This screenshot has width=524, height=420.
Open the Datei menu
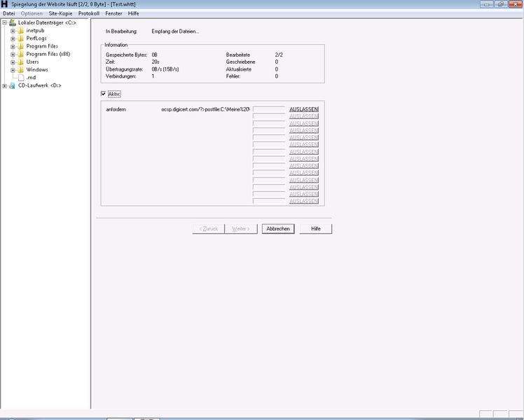click(x=8, y=13)
